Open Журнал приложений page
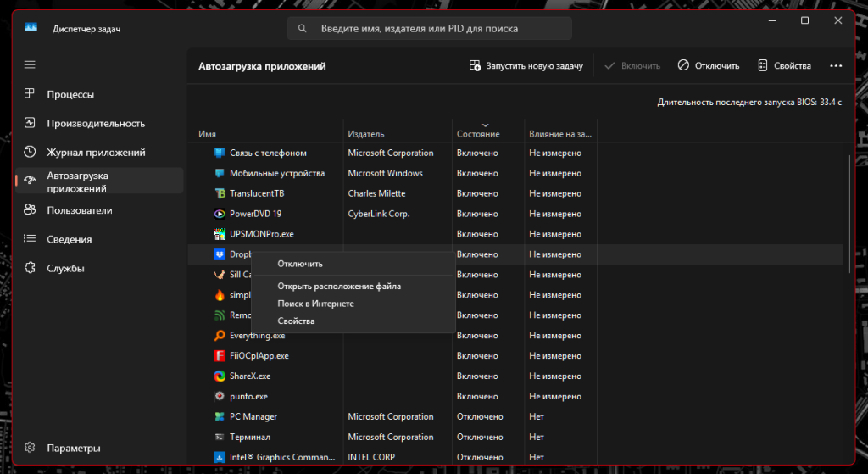 coord(100,152)
